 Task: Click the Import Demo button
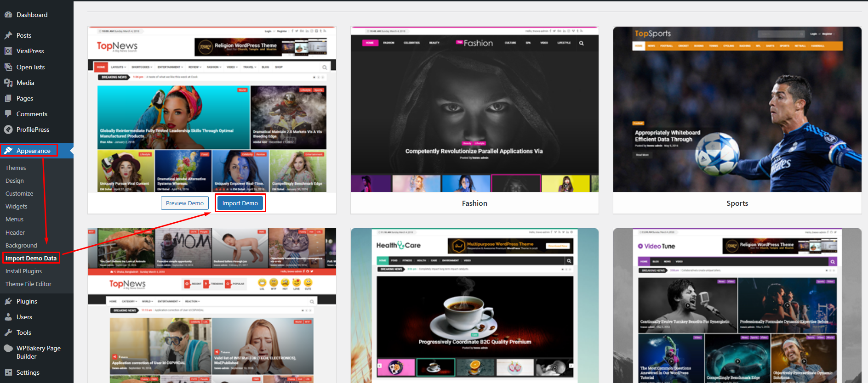pos(240,203)
